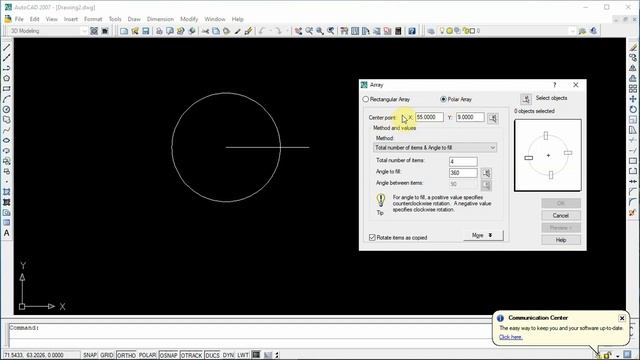The height and width of the screenshot is (360, 640).
Task: Toggle GRID display in status bar
Action: [107, 355]
